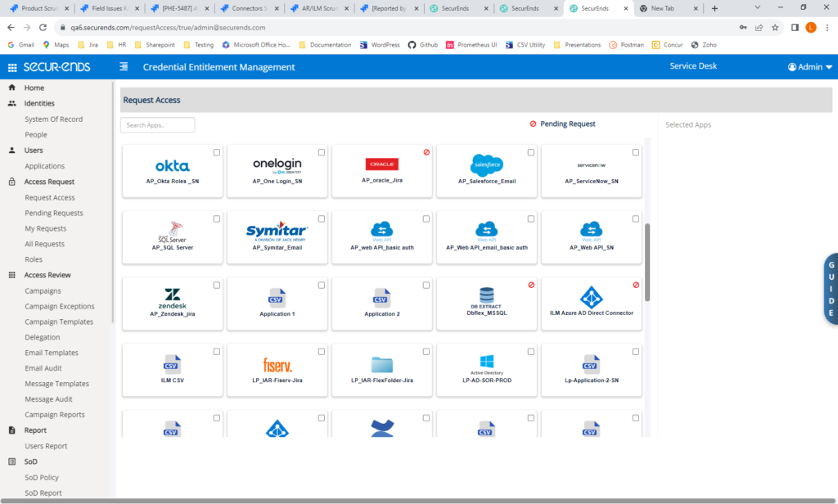
Task: Open the Github bookmark
Action: [423, 45]
